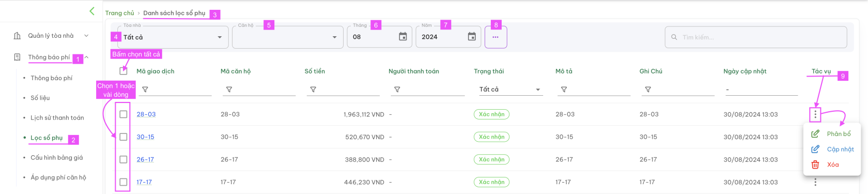
Task: Click filter icon under Mã giao dịch
Action: click(145, 89)
